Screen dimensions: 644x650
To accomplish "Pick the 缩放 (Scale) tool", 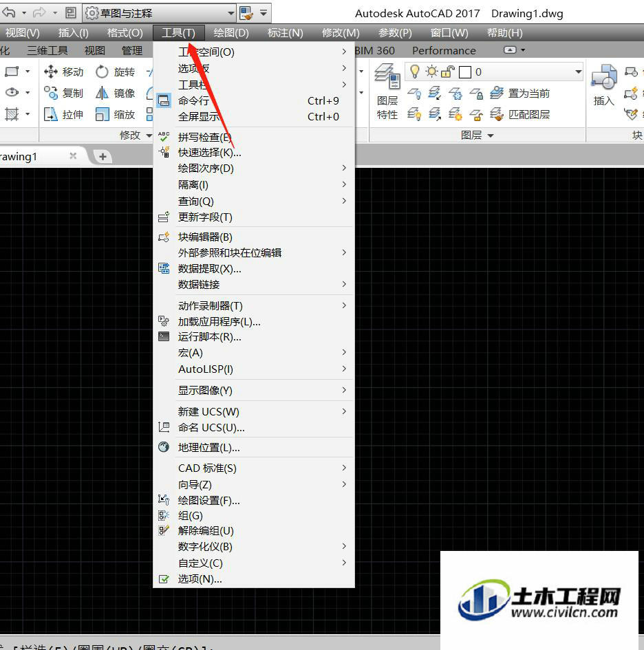I will pos(116,114).
